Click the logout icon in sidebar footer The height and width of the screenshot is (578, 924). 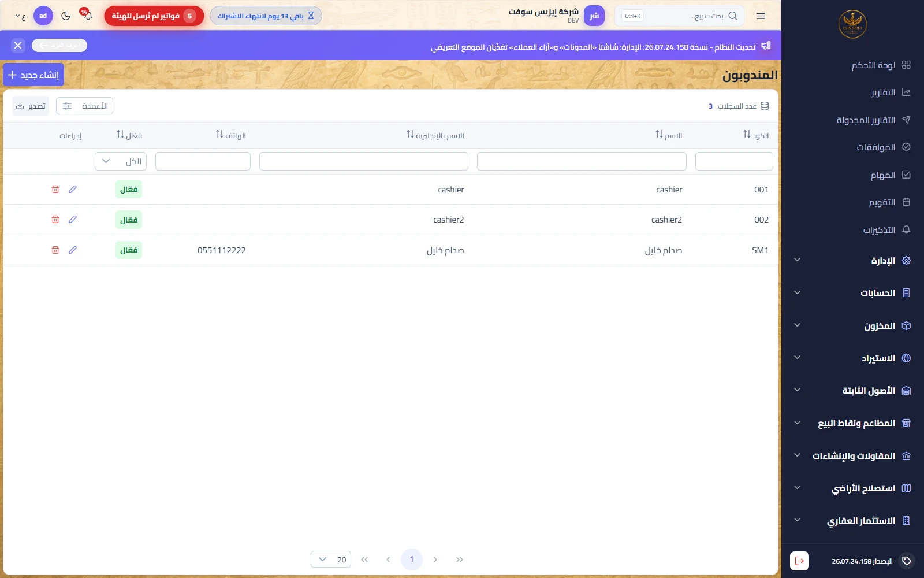point(799,561)
